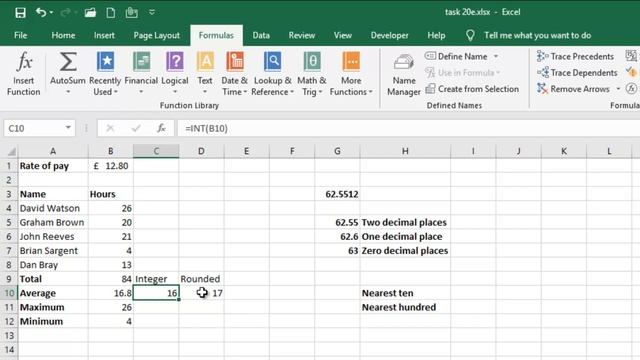Image resolution: width=640 pixels, height=360 pixels.
Task: Open the Developer tab
Action: 389,36
